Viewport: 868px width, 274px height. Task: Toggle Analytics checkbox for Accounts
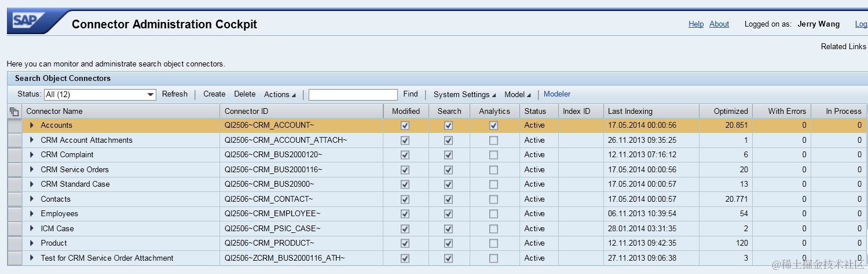click(x=493, y=125)
